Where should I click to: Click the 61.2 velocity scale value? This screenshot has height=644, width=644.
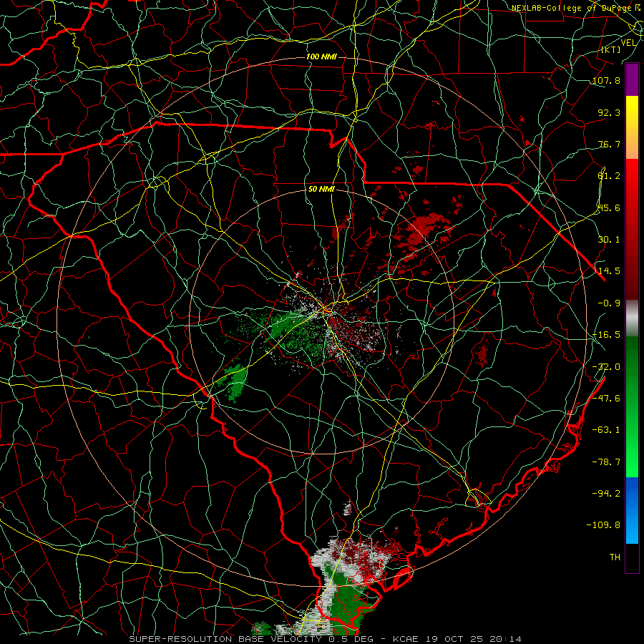tap(609, 176)
